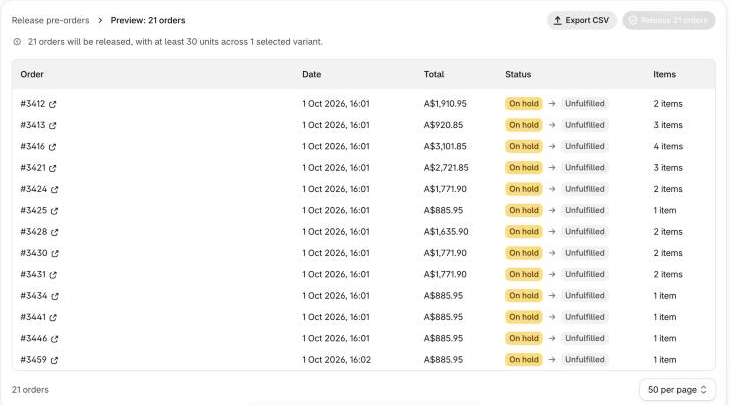Click the date 1 Oct 2026, 16:02
730x405 pixels.
click(x=337, y=360)
